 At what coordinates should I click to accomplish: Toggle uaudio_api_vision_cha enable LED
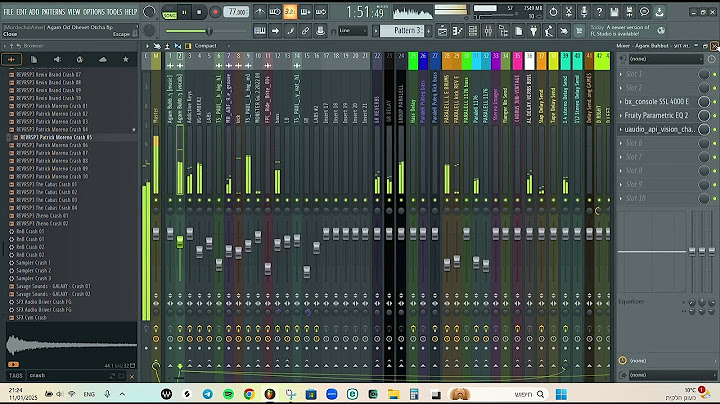pos(714,129)
